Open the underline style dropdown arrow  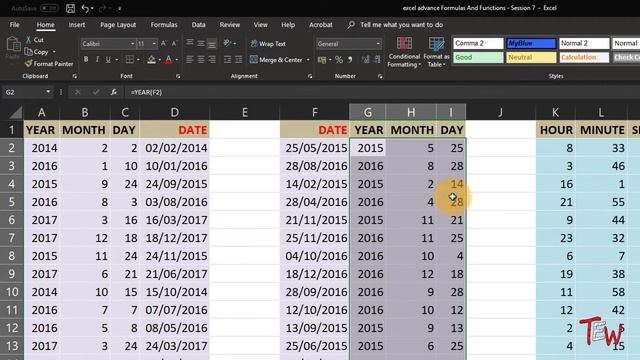point(117,60)
